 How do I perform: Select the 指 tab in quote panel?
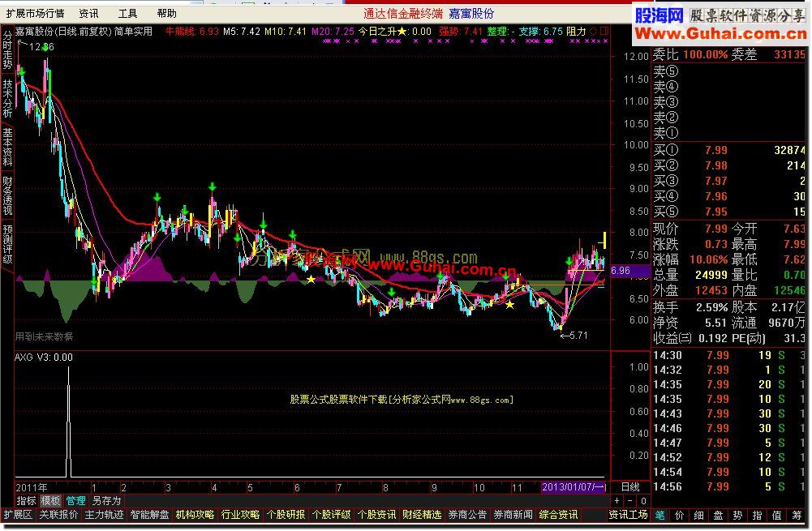tap(757, 515)
